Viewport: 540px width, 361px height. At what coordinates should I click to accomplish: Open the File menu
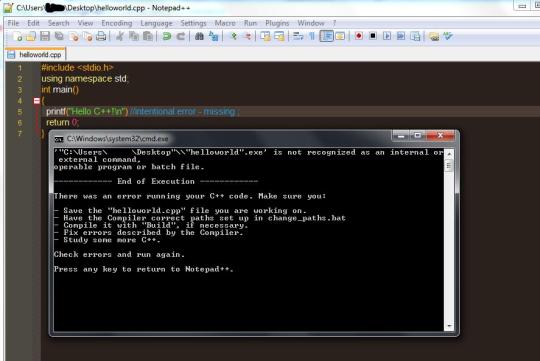click(x=13, y=23)
